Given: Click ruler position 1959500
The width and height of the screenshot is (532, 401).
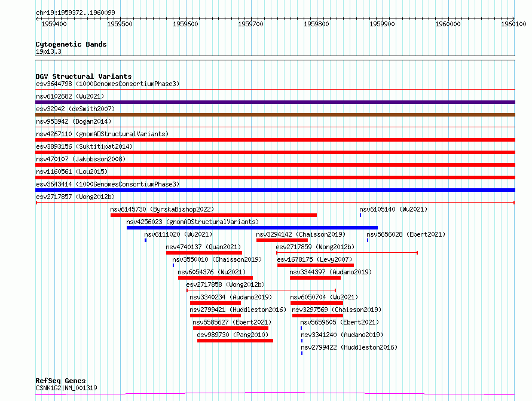Looking at the screenshot, I should tap(120, 24).
